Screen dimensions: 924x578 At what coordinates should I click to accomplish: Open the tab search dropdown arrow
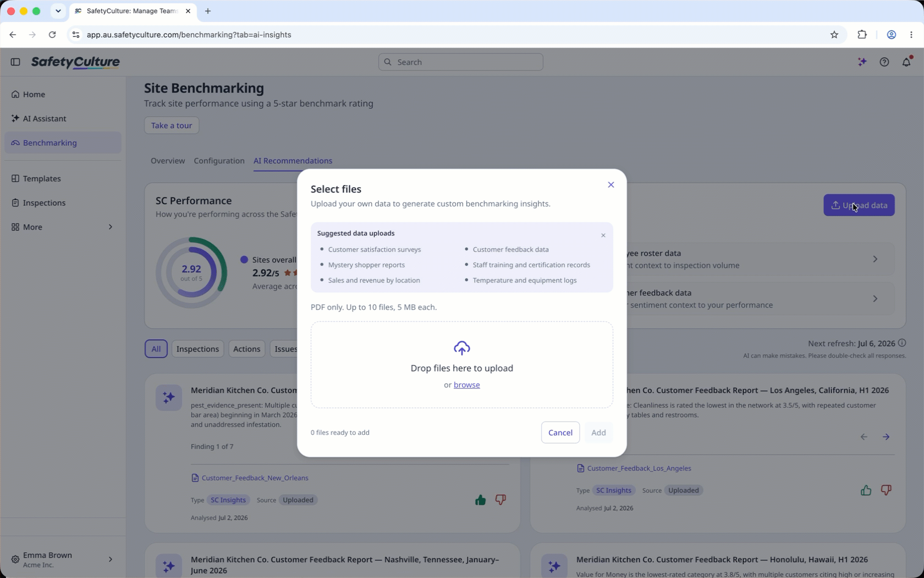coord(58,11)
